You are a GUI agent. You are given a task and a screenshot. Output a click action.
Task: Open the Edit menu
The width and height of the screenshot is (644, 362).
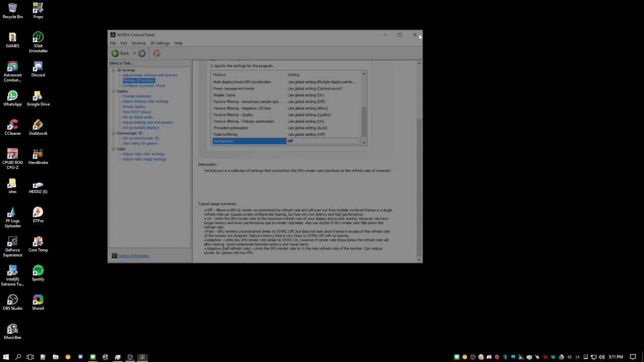tap(124, 43)
